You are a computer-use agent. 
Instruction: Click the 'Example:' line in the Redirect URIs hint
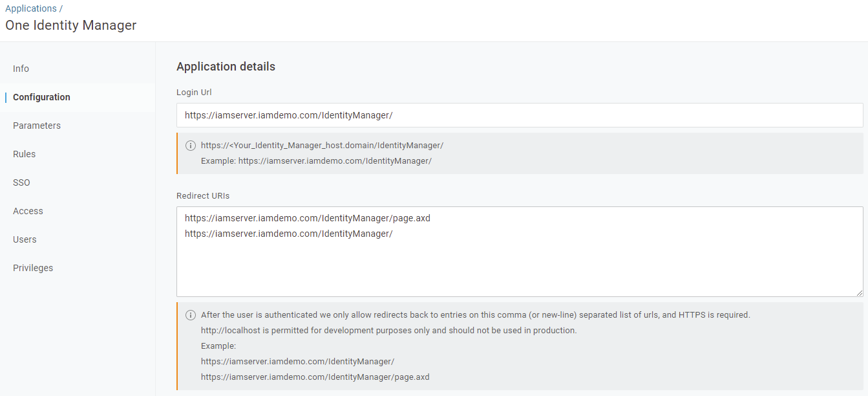218,346
